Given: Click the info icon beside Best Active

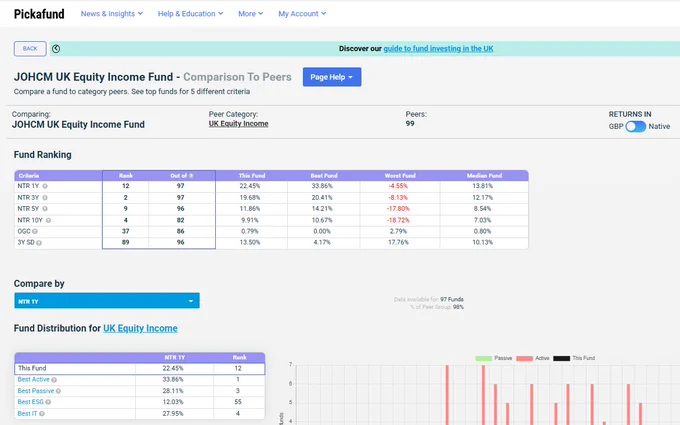Looking at the screenshot, I should tap(54, 380).
